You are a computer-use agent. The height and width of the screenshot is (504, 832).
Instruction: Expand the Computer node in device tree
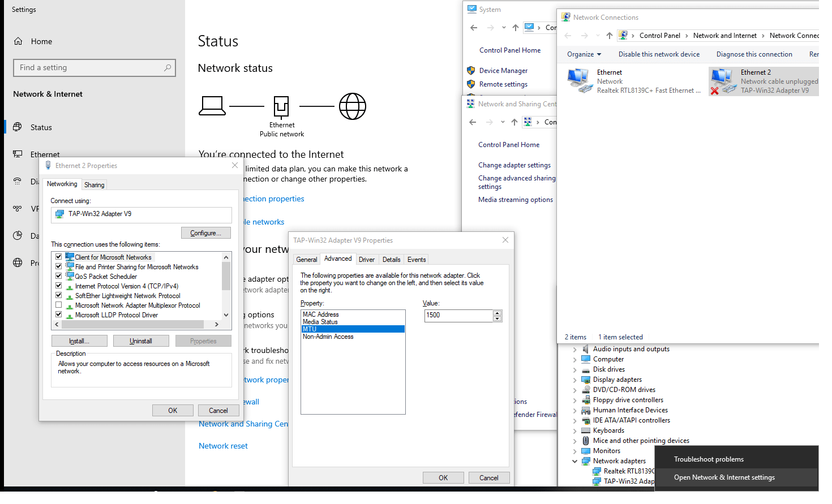pos(575,359)
